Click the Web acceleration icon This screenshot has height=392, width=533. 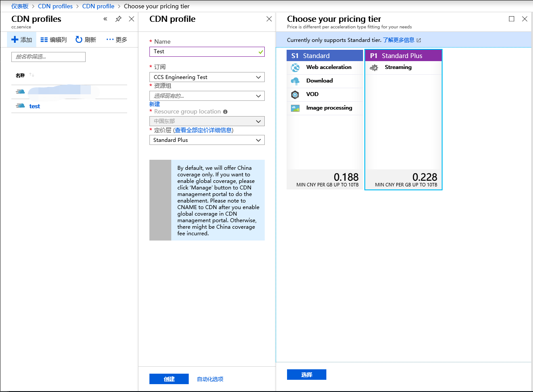tap(296, 68)
